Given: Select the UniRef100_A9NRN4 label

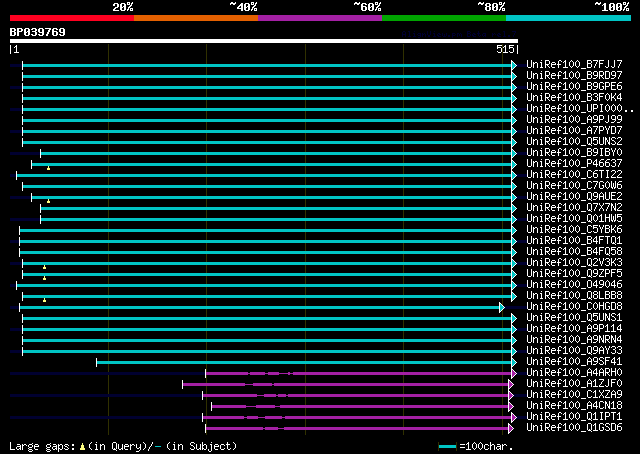Looking at the screenshot, I should 574,340.
